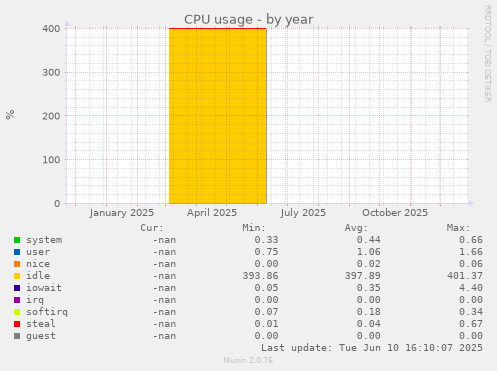Click the idle max value 401.37
Screen dimensions: 497x371
point(465,276)
